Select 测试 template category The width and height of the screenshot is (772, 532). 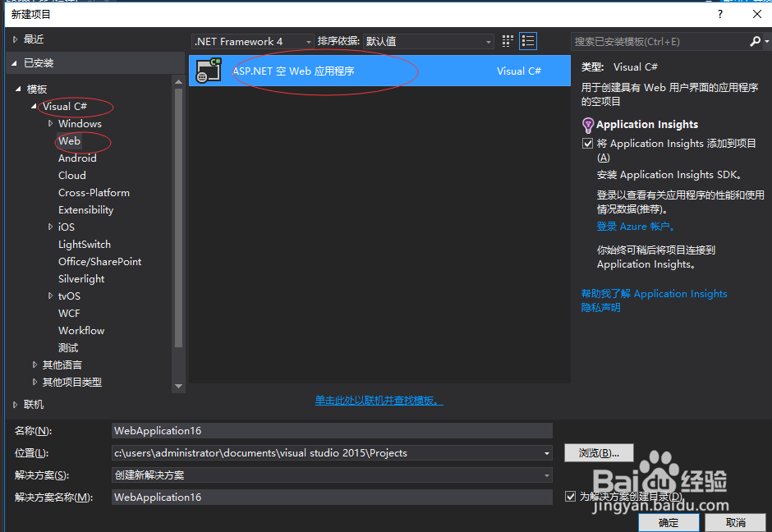pos(68,348)
